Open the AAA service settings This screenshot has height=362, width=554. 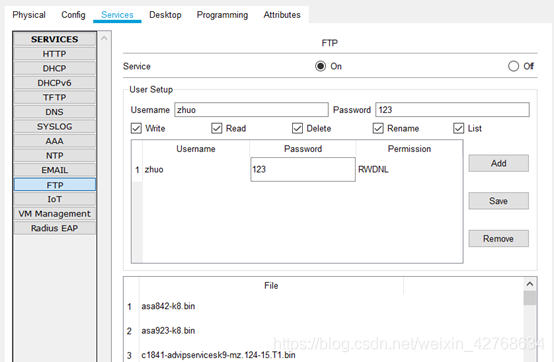[x=55, y=141]
